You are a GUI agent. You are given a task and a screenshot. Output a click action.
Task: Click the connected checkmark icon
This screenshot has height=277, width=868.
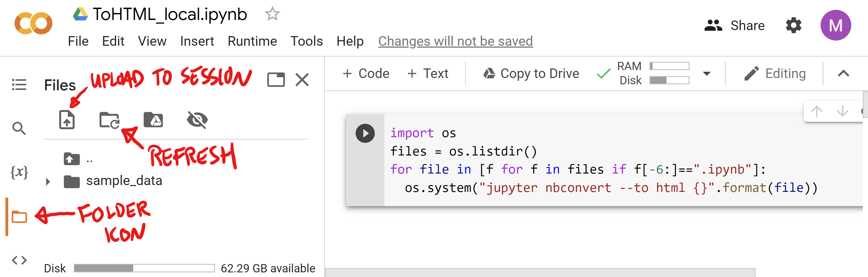tap(603, 73)
